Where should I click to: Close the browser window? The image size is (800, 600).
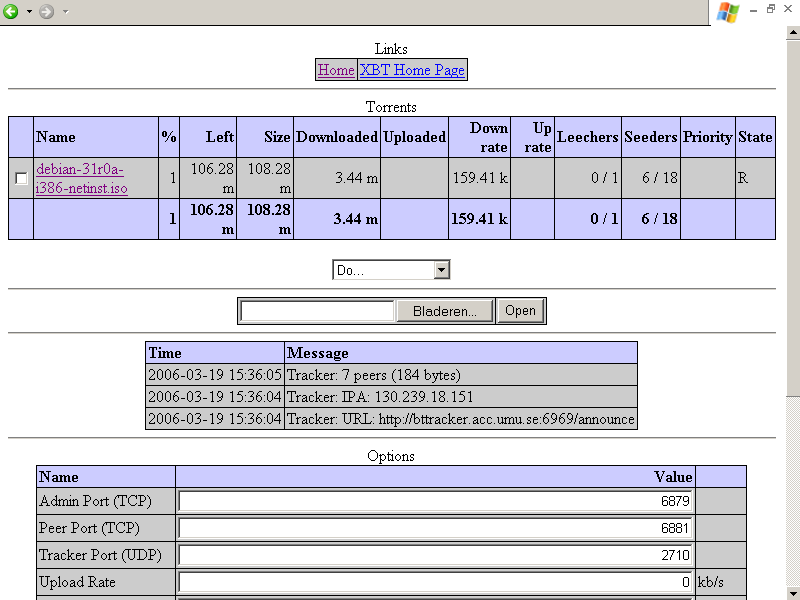(787, 9)
